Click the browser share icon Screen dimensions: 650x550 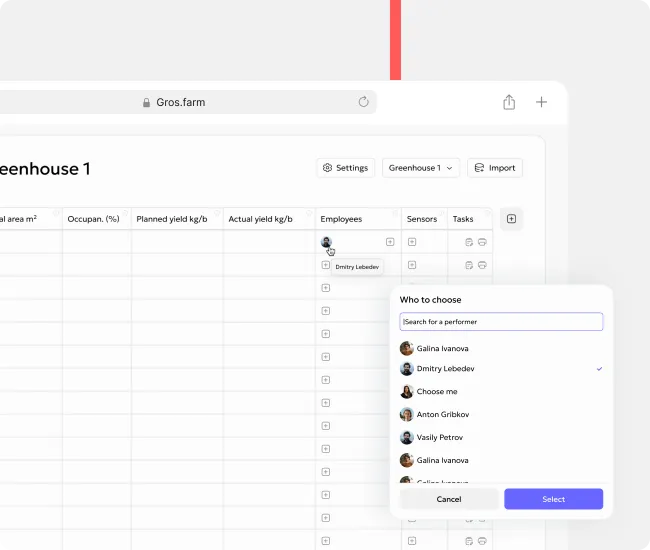pos(509,102)
